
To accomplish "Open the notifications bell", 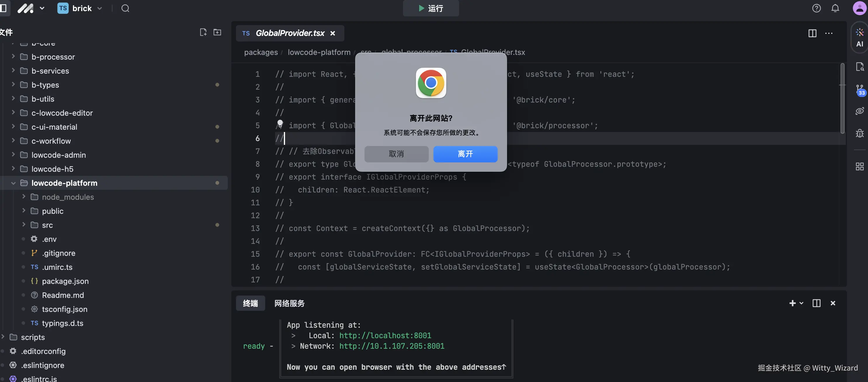I will pos(835,8).
